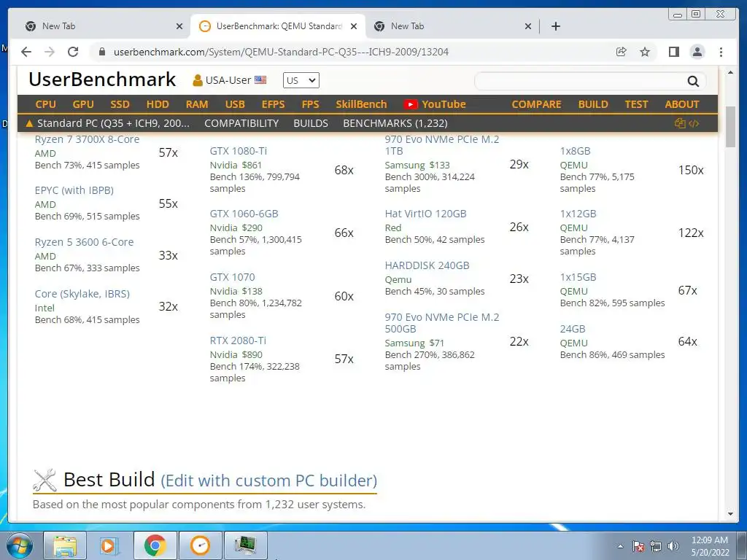Click the search magnifier icon
747x560 pixels.
[693, 82]
